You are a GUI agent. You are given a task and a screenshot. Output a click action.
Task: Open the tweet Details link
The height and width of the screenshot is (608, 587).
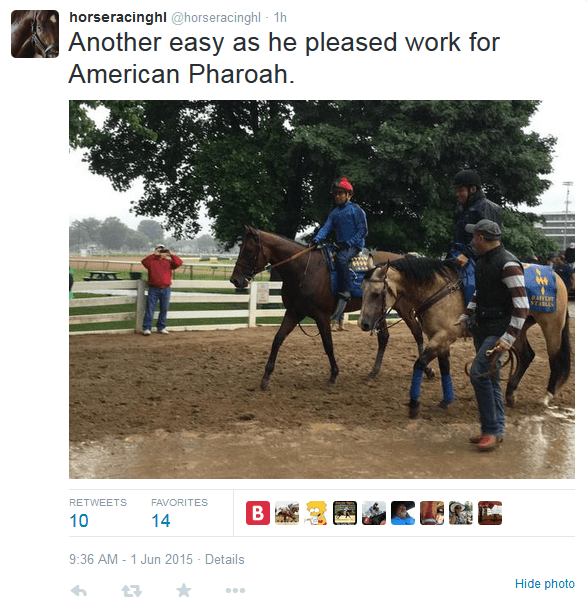point(224,560)
